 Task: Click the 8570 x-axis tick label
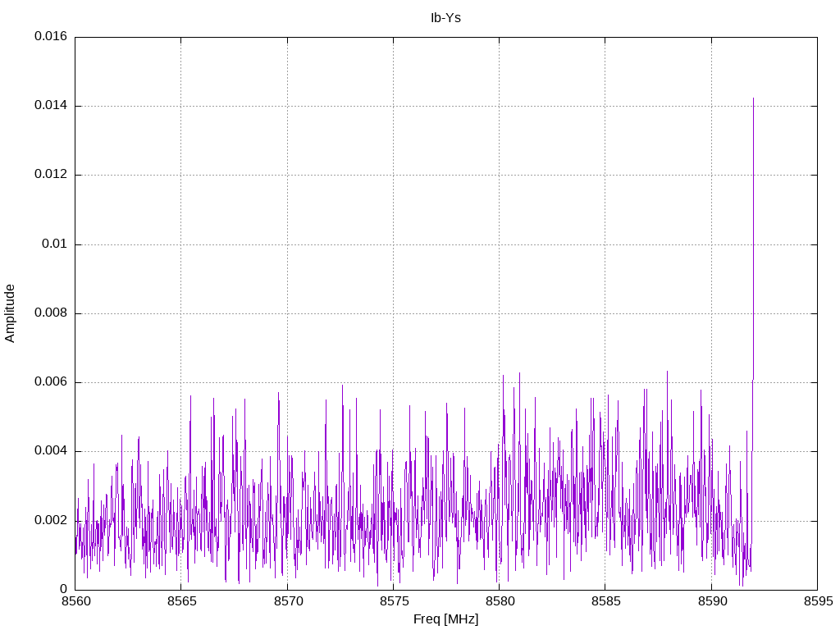[287, 601]
